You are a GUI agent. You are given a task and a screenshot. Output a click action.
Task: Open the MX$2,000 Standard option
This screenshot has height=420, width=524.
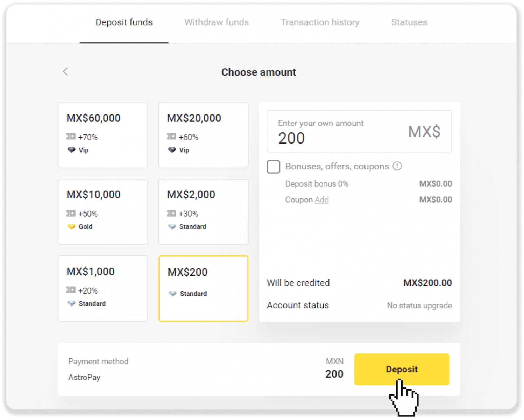click(x=203, y=211)
